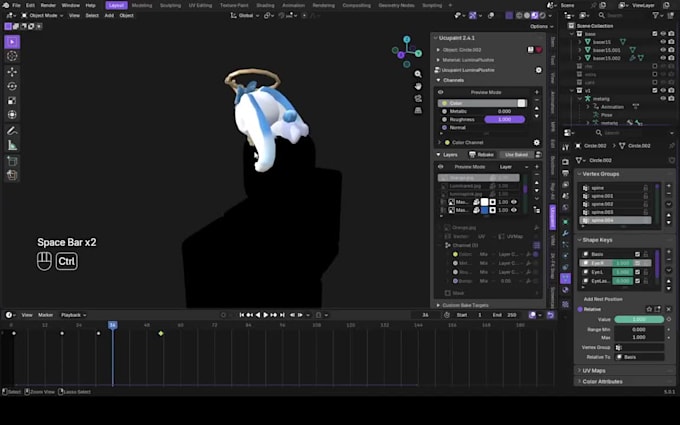The width and height of the screenshot is (680, 425).
Task: Toggle Basis shape key mute checkbox
Action: click(x=637, y=254)
